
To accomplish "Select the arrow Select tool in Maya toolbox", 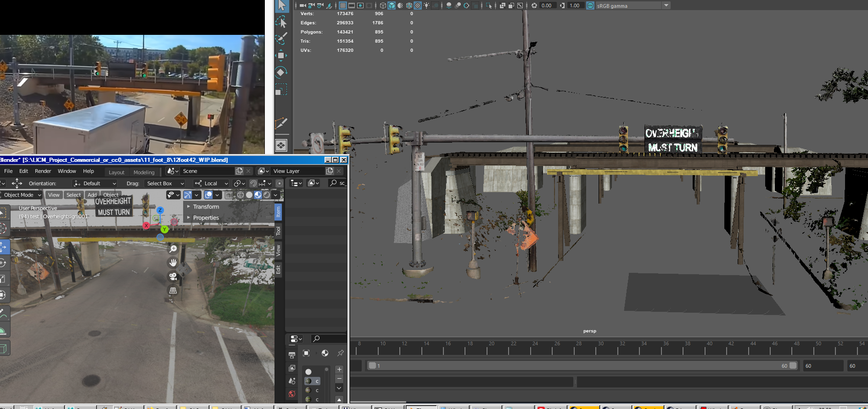I will 281,6.
